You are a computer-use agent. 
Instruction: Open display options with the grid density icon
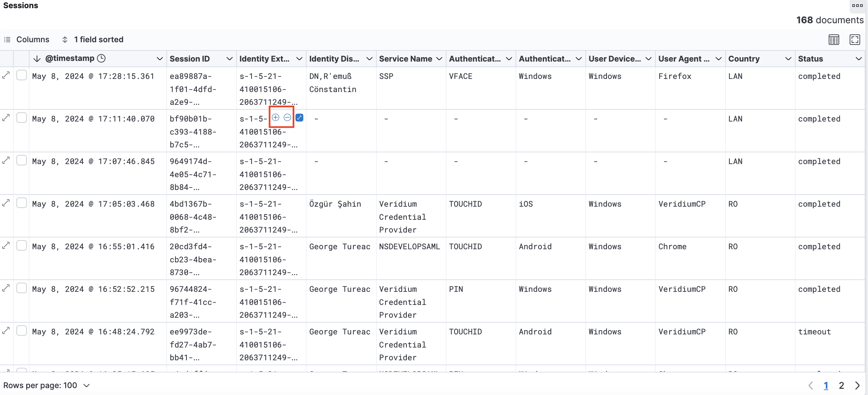[834, 39]
